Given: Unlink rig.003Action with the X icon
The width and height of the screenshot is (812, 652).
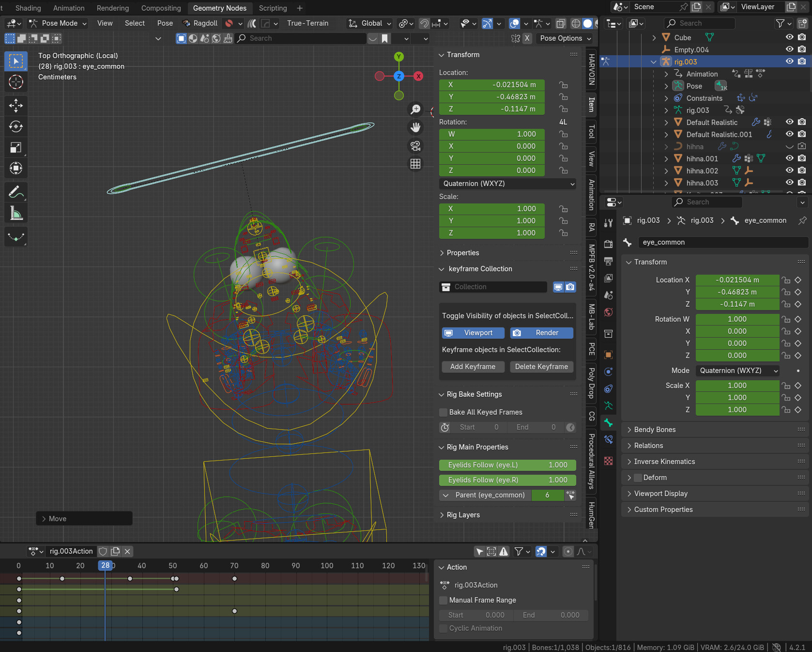Looking at the screenshot, I should click(x=127, y=551).
